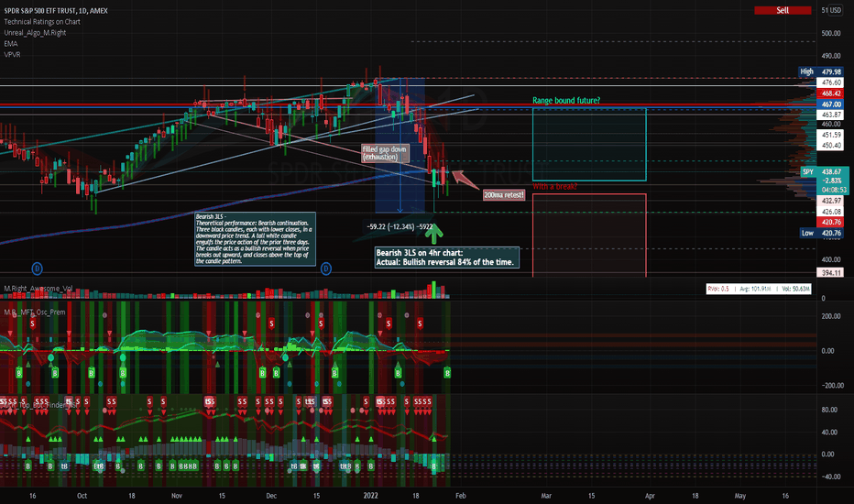Click the -200.00 oscillator axis value

point(831,385)
